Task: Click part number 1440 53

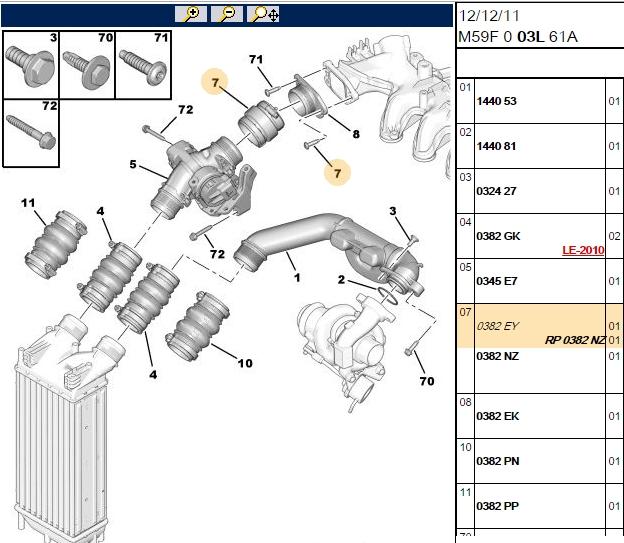Action: [x=496, y=101]
